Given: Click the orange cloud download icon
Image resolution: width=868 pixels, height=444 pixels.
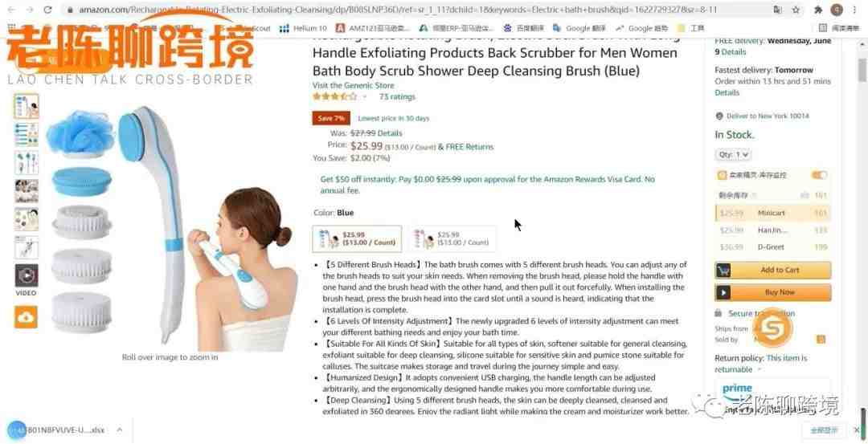Looking at the screenshot, I should tap(26, 317).
